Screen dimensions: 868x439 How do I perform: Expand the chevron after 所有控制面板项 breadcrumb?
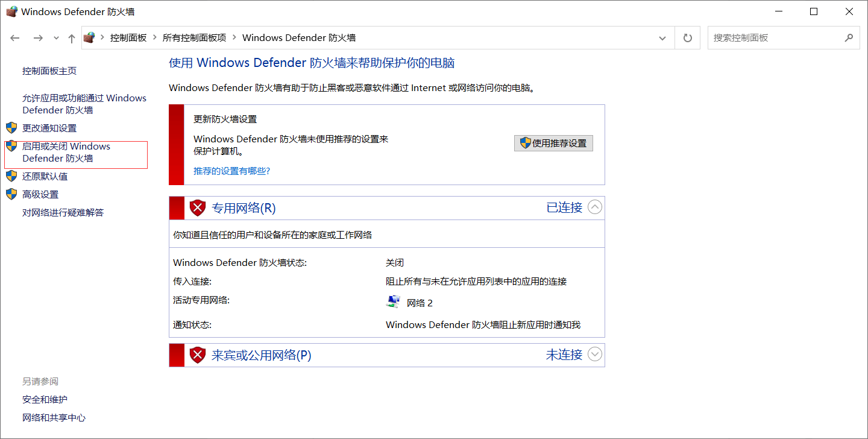click(x=234, y=37)
